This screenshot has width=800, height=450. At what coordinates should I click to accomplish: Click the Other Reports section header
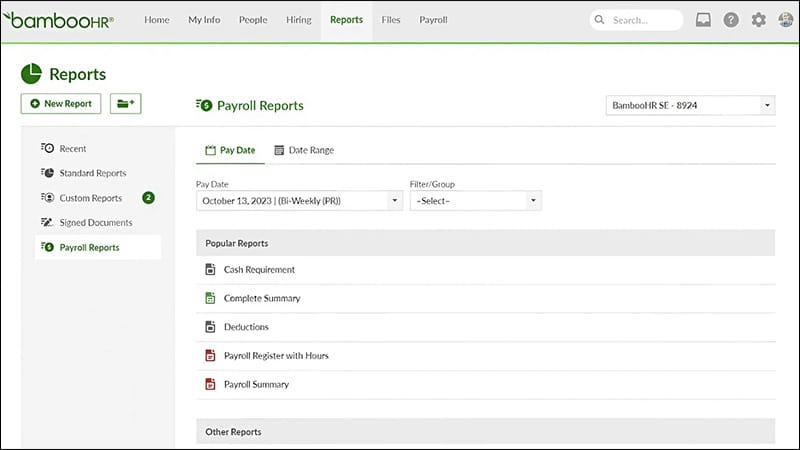pyautogui.click(x=486, y=432)
